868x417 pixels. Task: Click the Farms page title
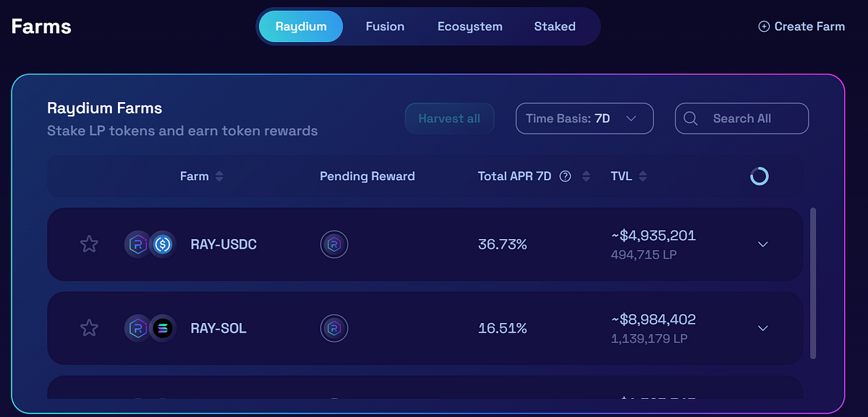pos(41,27)
